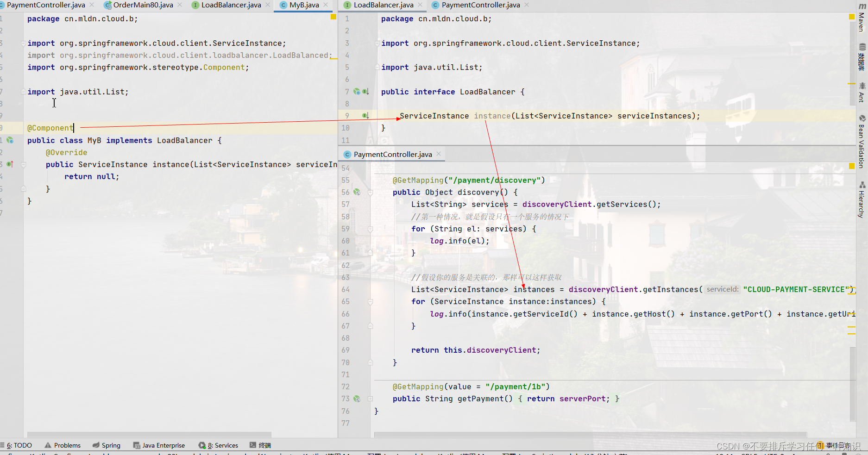Expand the collapsed getPayment() method

[370, 399]
